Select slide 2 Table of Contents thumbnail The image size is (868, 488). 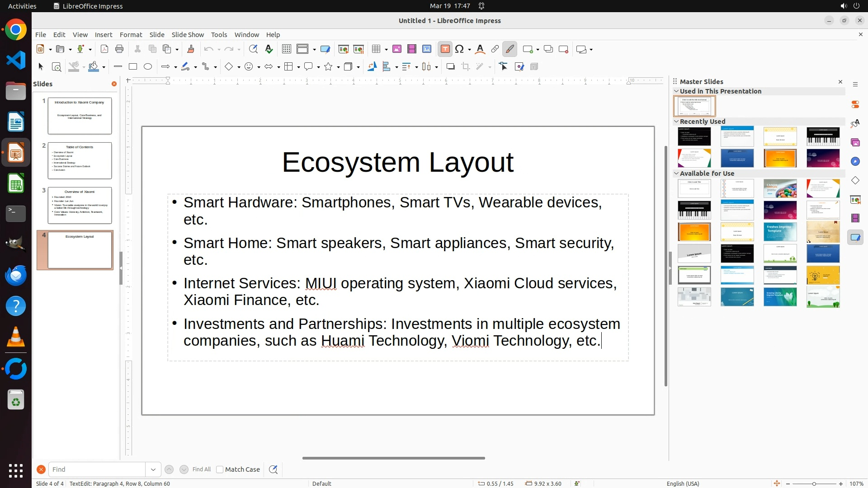pyautogui.click(x=80, y=160)
